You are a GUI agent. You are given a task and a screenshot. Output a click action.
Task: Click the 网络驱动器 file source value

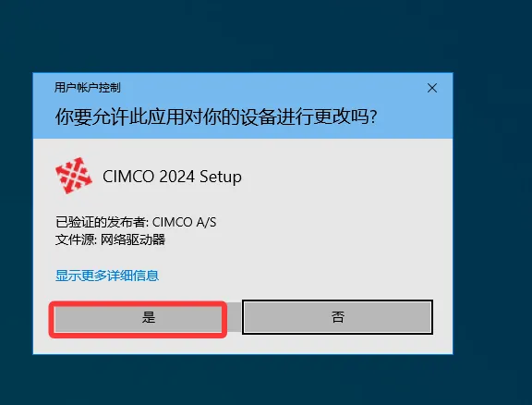coord(133,239)
